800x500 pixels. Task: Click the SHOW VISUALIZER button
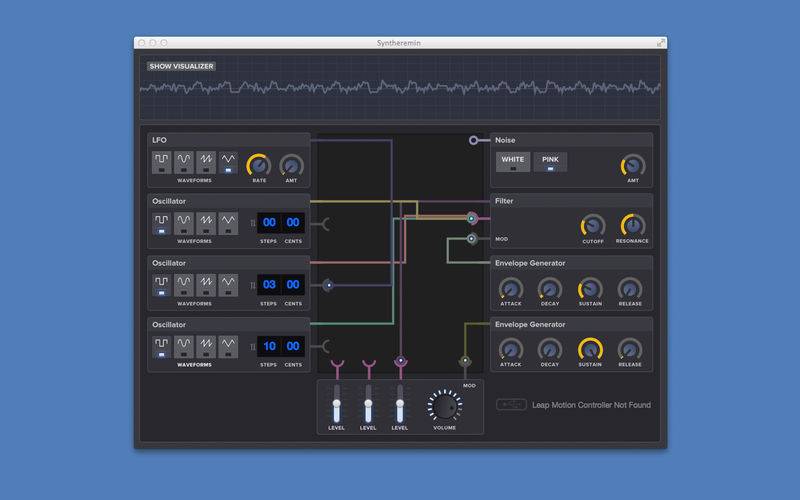click(x=181, y=66)
